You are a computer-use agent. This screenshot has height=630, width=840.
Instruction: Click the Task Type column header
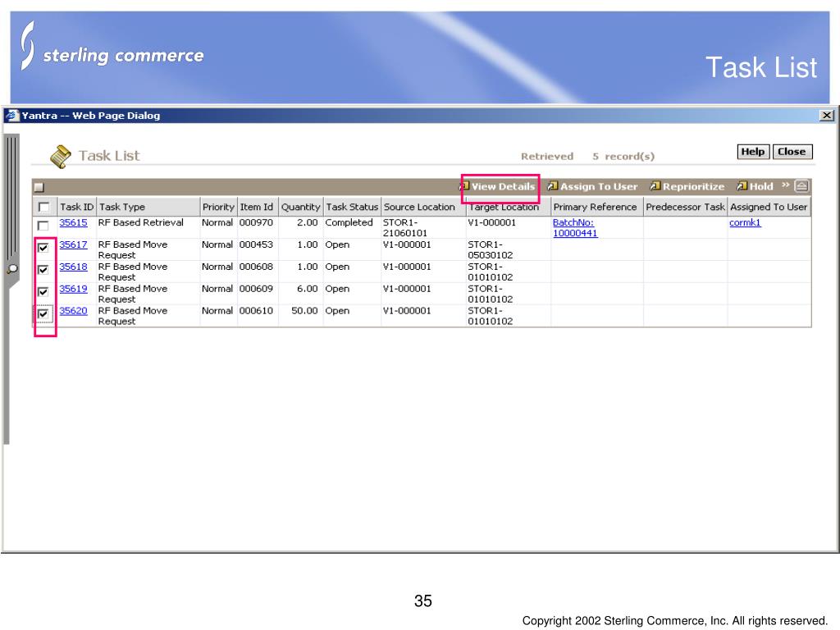click(x=148, y=207)
